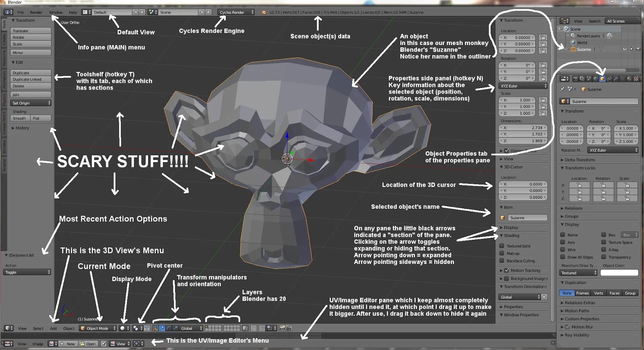Enable Matcap checkbox
The image size is (644, 350).
point(502,253)
